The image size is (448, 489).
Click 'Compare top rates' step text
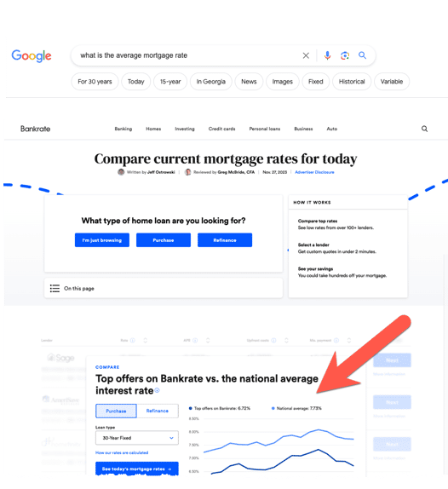pos(318,221)
